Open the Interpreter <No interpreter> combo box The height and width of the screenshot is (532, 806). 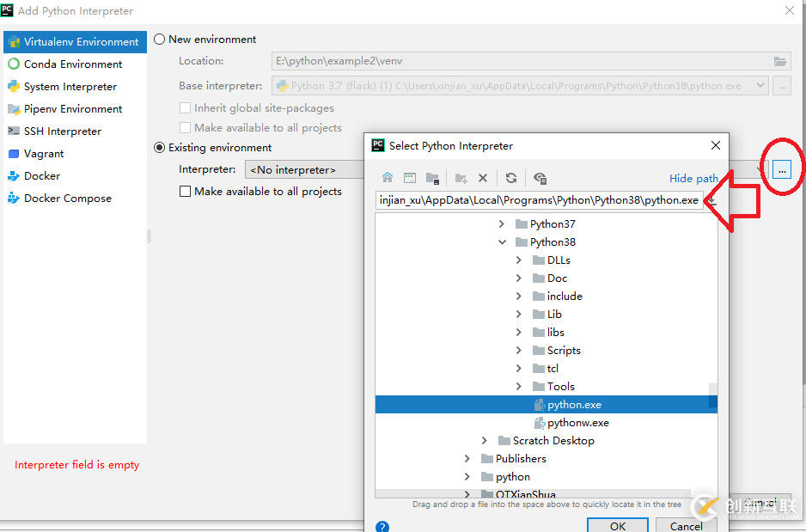click(304, 169)
